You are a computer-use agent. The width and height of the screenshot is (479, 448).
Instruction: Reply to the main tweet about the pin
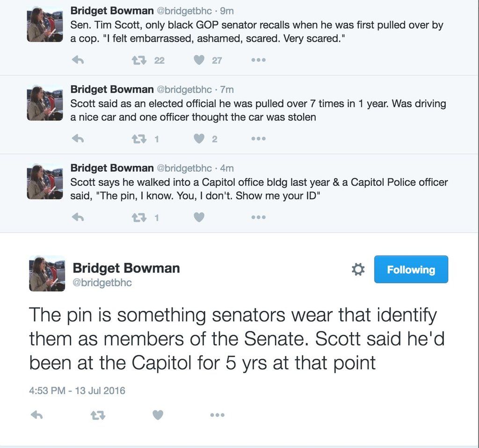click(x=37, y=415)
